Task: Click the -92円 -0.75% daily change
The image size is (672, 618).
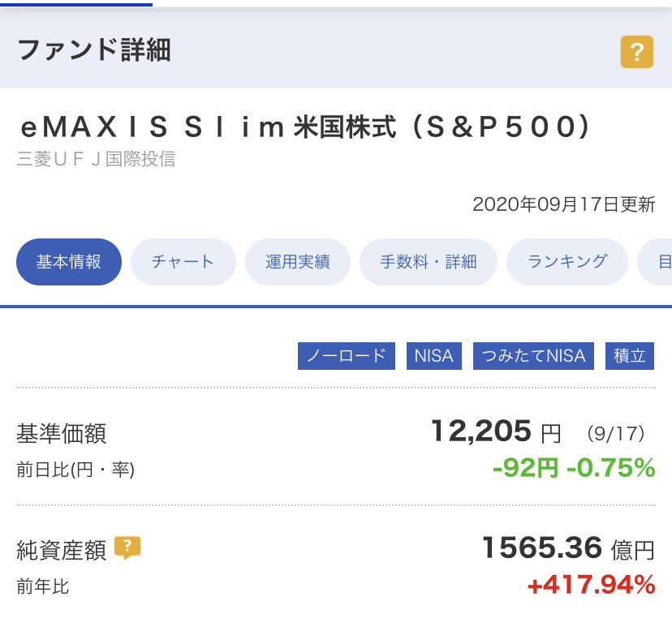Action: click(574, 467)
